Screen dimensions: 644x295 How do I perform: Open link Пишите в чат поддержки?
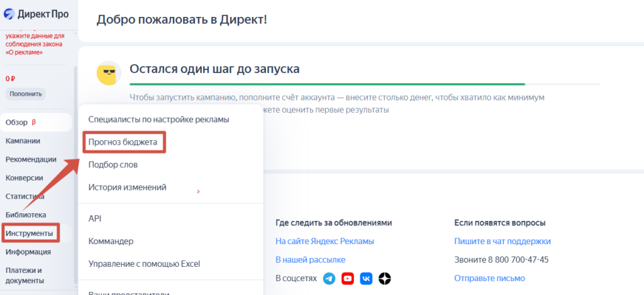(x=502, y=241)
